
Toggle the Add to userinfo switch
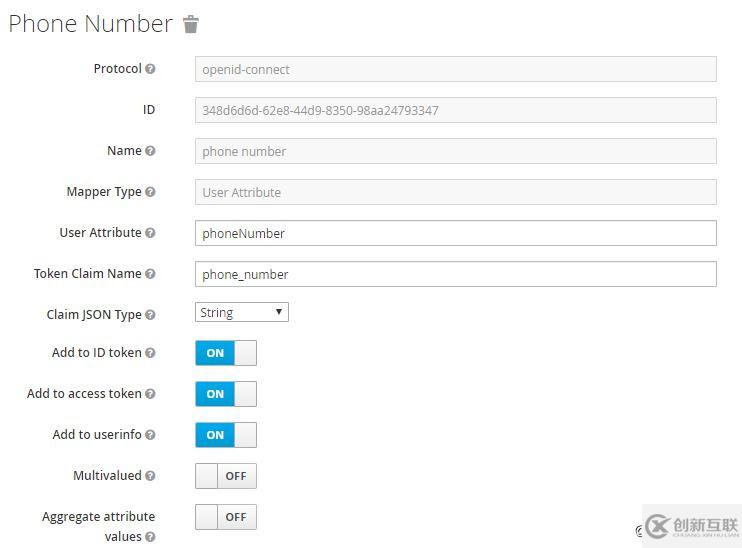click(226, 435)
